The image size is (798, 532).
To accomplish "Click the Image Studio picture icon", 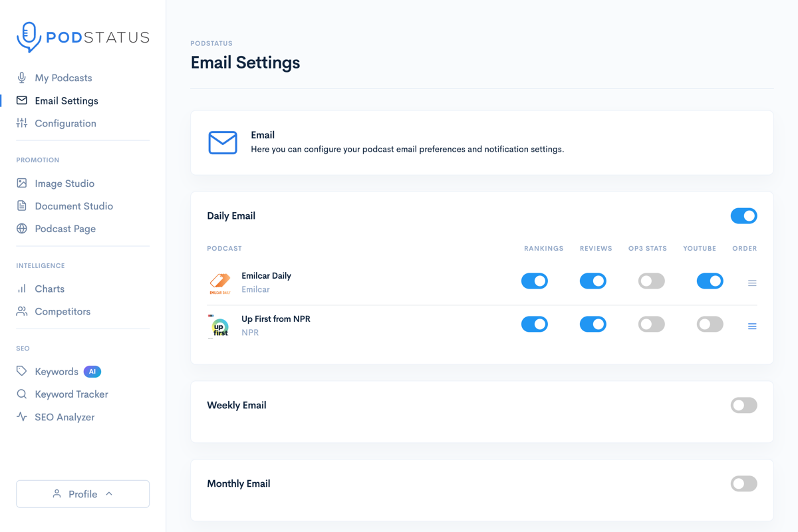I will tap(22, 183).
